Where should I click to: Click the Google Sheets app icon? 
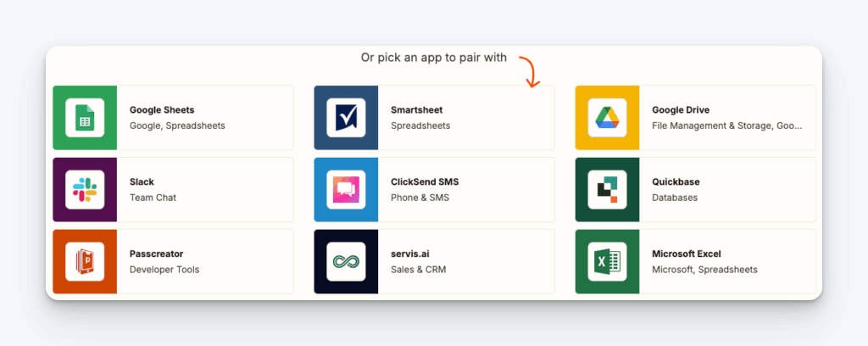(x=85, y=117)
